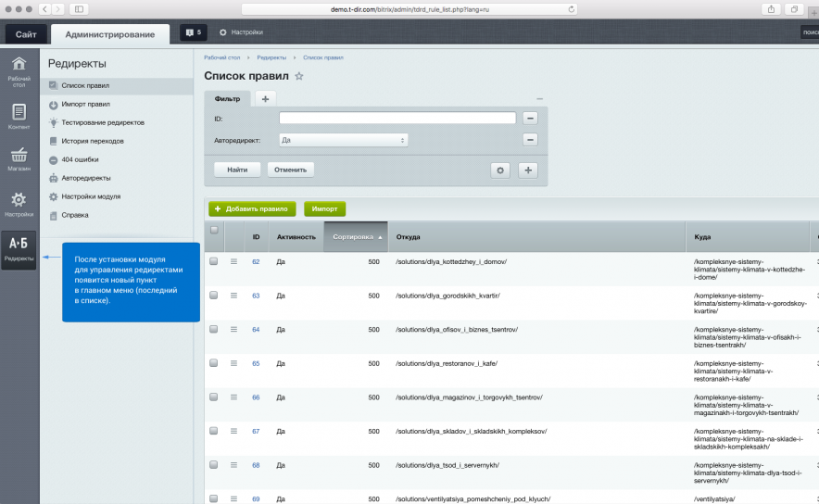Check the checkbox for rule 63
This screenshot has width=819, height=504.
pyautogui.click(x=214, y=296)
